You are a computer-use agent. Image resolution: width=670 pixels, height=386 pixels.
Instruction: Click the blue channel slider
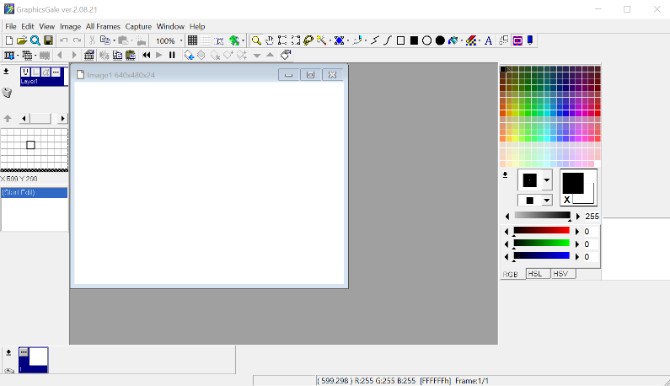pyautogui.click(x=541, y=256)
